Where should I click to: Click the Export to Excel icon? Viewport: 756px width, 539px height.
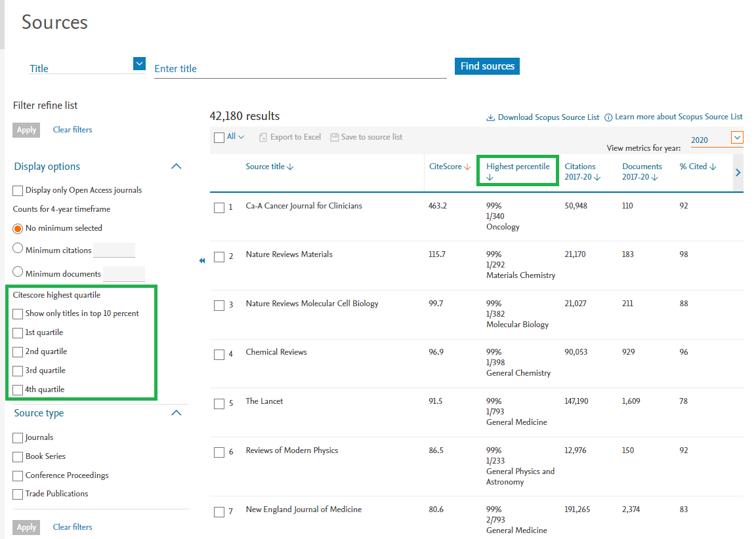click(263, 137)
